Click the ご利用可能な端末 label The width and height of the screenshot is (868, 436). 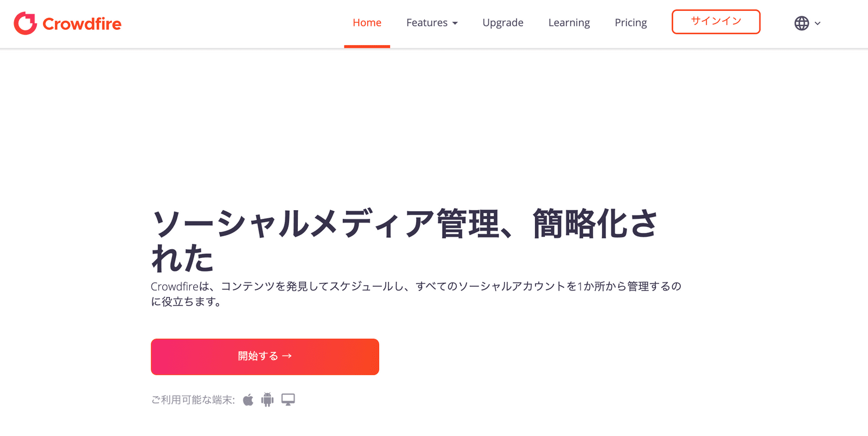(193, 400)
